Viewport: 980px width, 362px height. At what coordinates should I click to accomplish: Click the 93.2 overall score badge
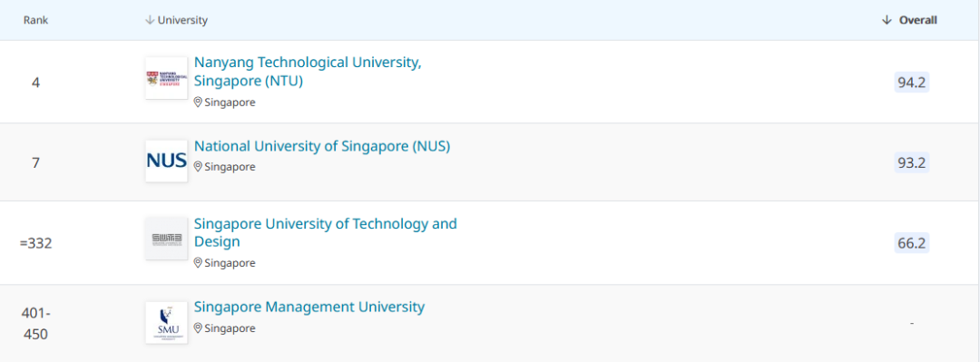tap(911, 162)
